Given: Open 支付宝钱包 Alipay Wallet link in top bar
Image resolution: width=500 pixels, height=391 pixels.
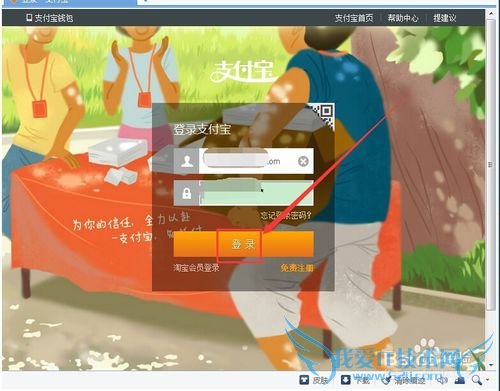Looking at the screenshot, I should [50, 18].
